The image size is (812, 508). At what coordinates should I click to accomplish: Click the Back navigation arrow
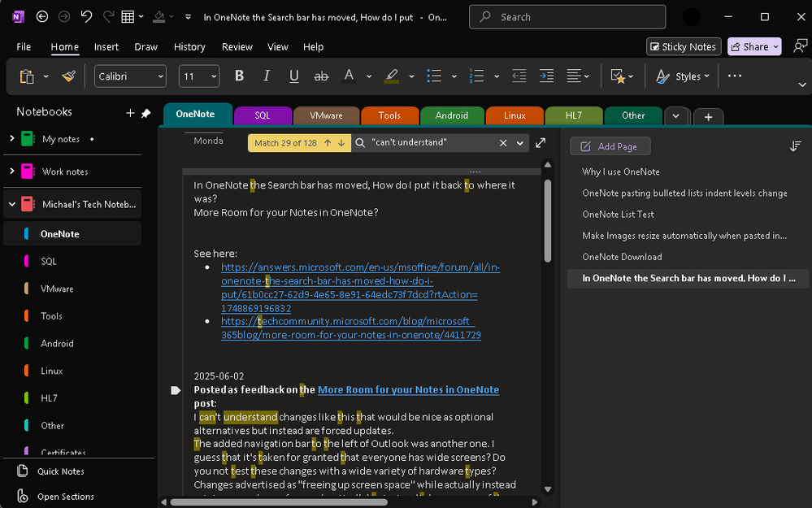point(42,16)
